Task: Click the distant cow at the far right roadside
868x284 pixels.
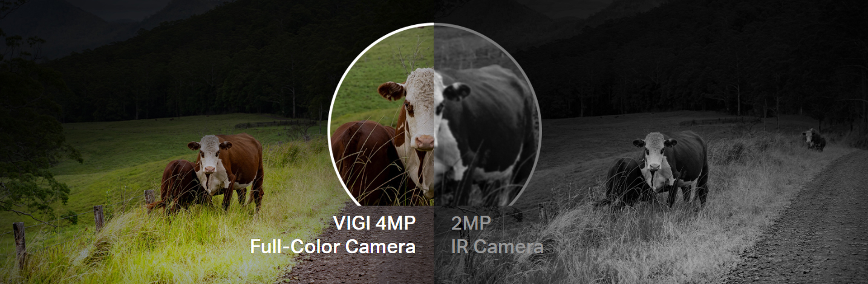Action: click(814, 140)
